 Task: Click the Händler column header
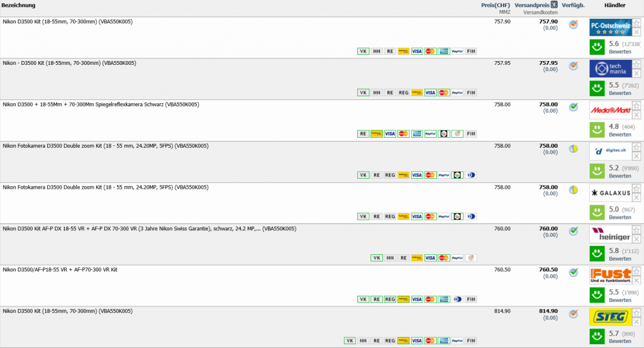click(615, 5)
